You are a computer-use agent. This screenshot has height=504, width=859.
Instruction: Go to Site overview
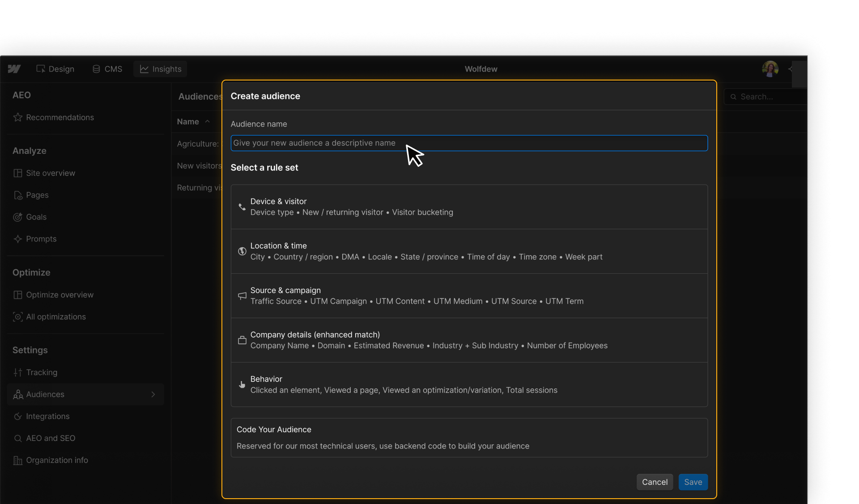85,173
